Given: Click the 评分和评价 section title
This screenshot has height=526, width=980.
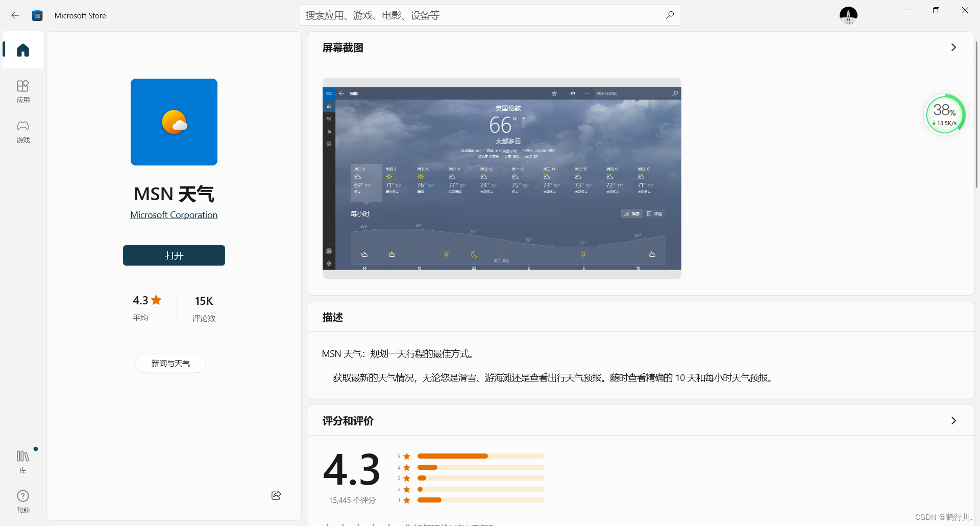Looking at the screenshot, I should coord(348,421).
